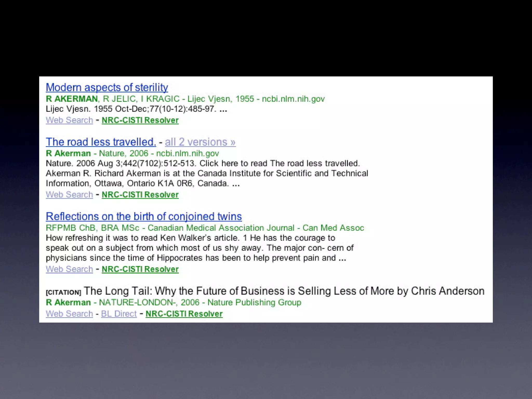
Task: Open 'The road less travelled.' result
Action: pyautogui.click(x=101, y=142)
